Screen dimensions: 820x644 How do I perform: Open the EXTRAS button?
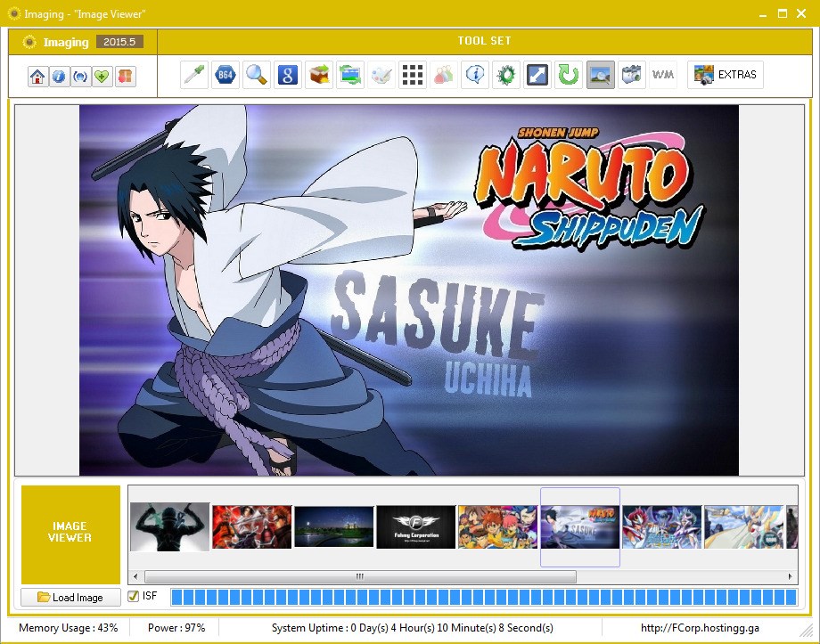click(726, 75)
